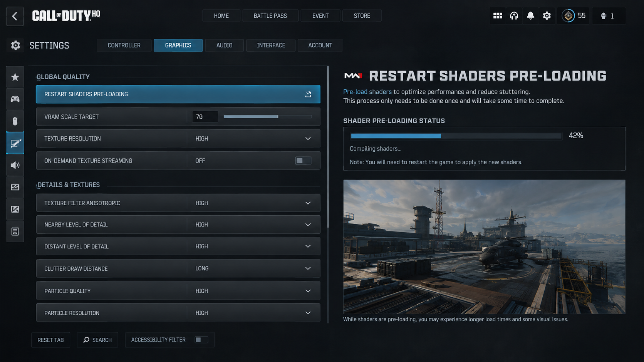
Task: Follow the Pre-load shaders link
Action: click(x=367, y=92)
